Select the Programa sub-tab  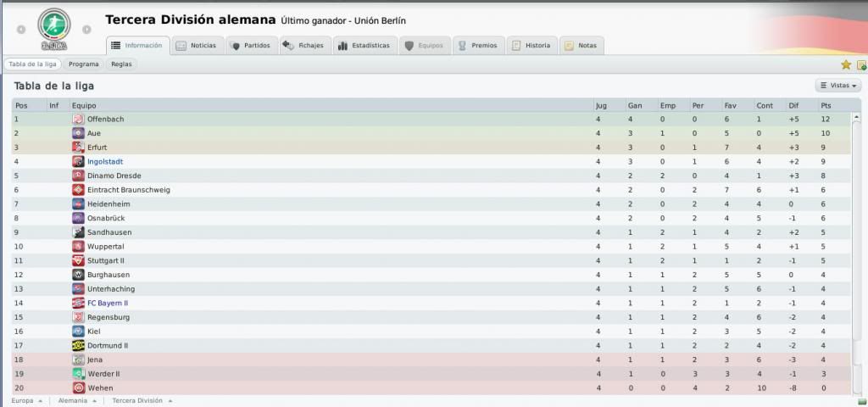click(84, 64)
